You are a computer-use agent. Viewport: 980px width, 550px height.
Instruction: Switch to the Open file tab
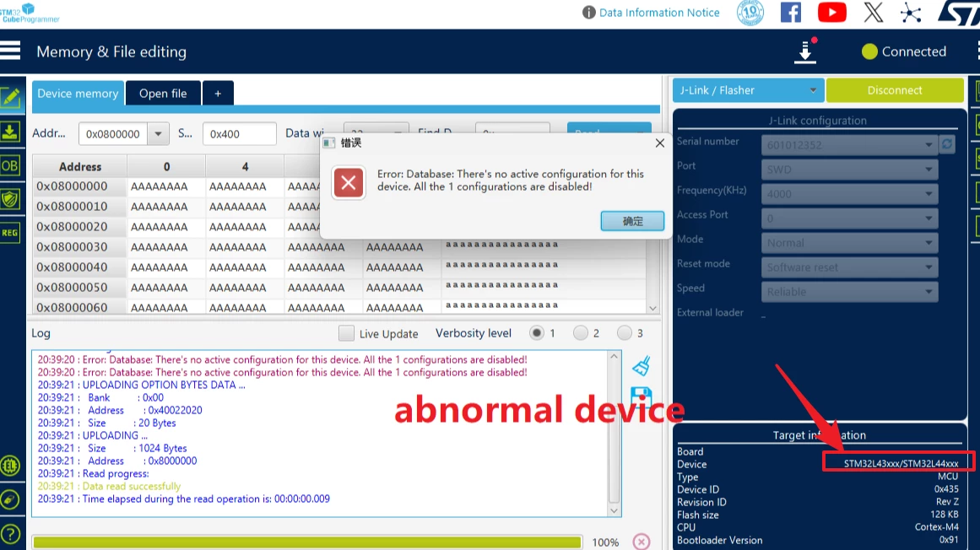163,93
